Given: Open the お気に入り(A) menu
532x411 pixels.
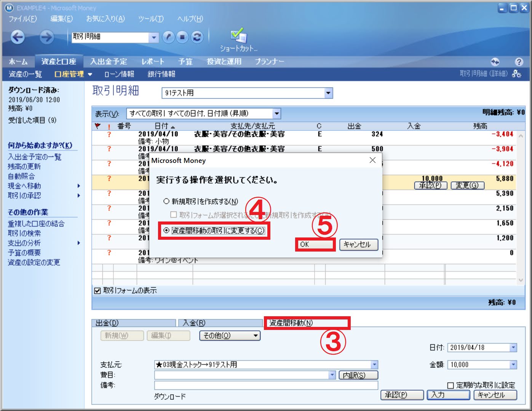Looking at the screenshot, I should (x=105, y=19).
